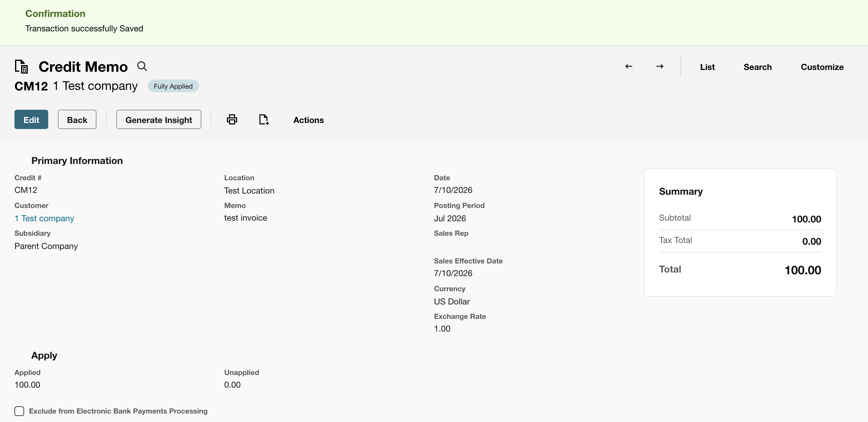The image size is (868, 422).
Task: Click the Date value under Date label
Action: click(453, 190)
